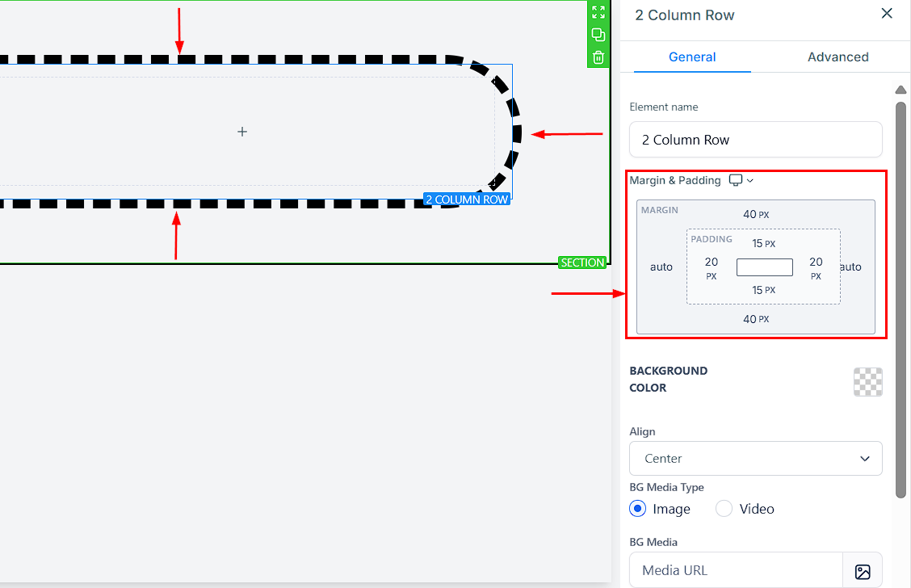Click the blue 2 COLUMN ROW label
The height and width of the screenshot is (588, 911).
point(466,199)
